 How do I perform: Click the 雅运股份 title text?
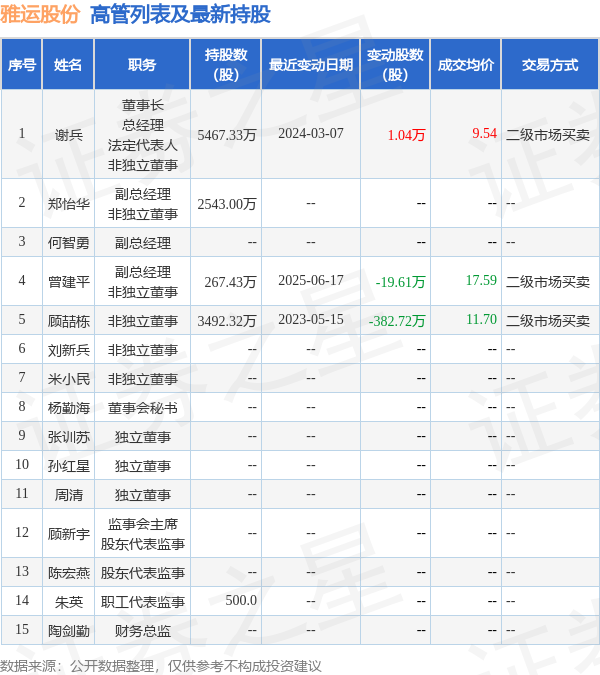40,14
